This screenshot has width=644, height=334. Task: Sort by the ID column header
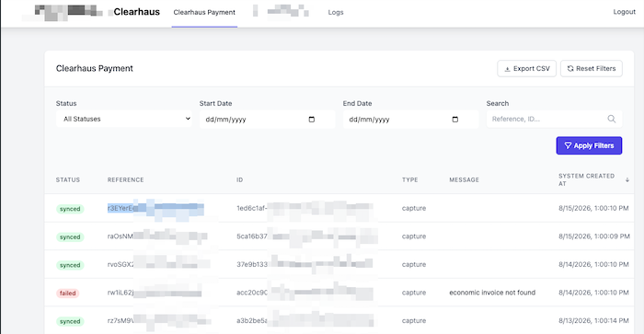[239, 180]
